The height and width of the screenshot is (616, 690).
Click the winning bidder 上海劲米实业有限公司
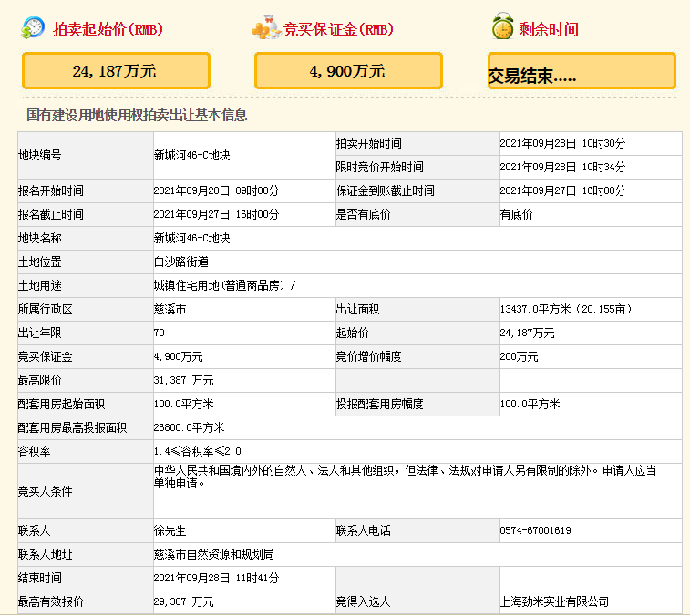tap(554, 601)
